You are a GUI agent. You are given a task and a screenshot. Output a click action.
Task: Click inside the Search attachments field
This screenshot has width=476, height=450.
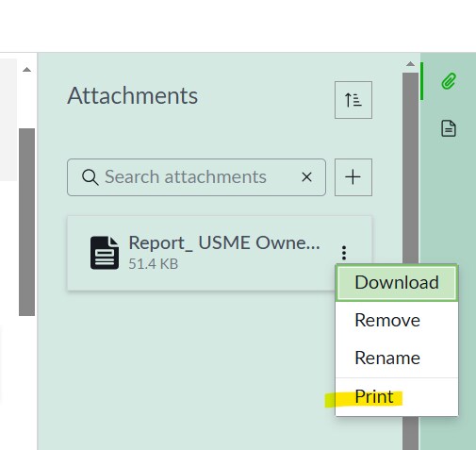[x=196, y=177]
